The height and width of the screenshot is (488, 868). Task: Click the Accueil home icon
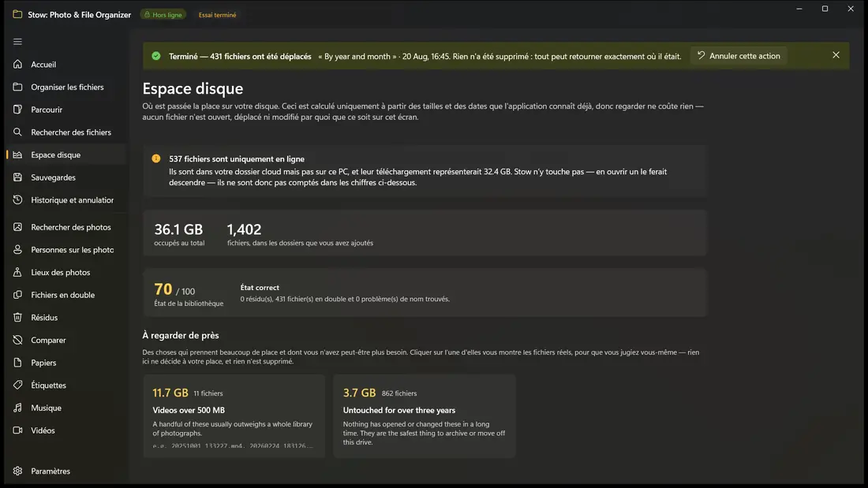(x=17, y=64)
